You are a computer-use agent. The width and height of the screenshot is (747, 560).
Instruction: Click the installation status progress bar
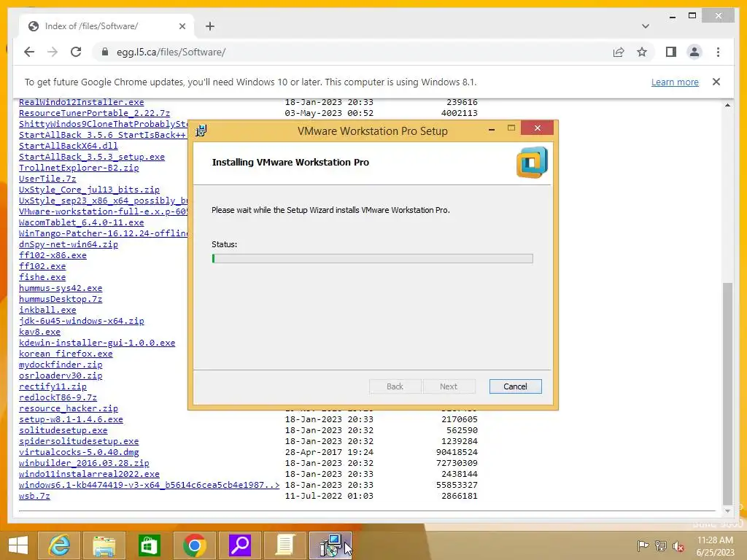(372, 259)
